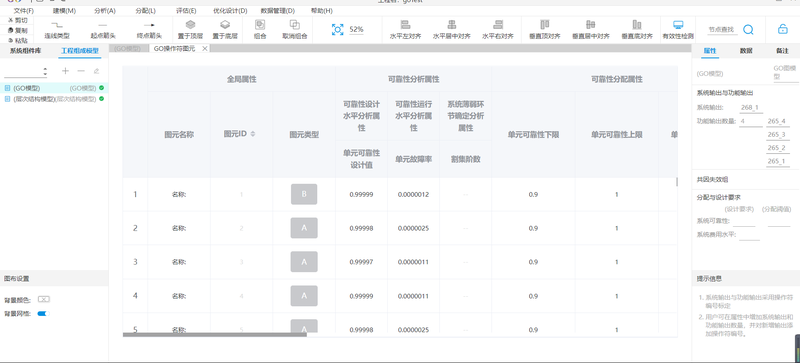Remove a model with the minus icon

(x=81, y=71)
